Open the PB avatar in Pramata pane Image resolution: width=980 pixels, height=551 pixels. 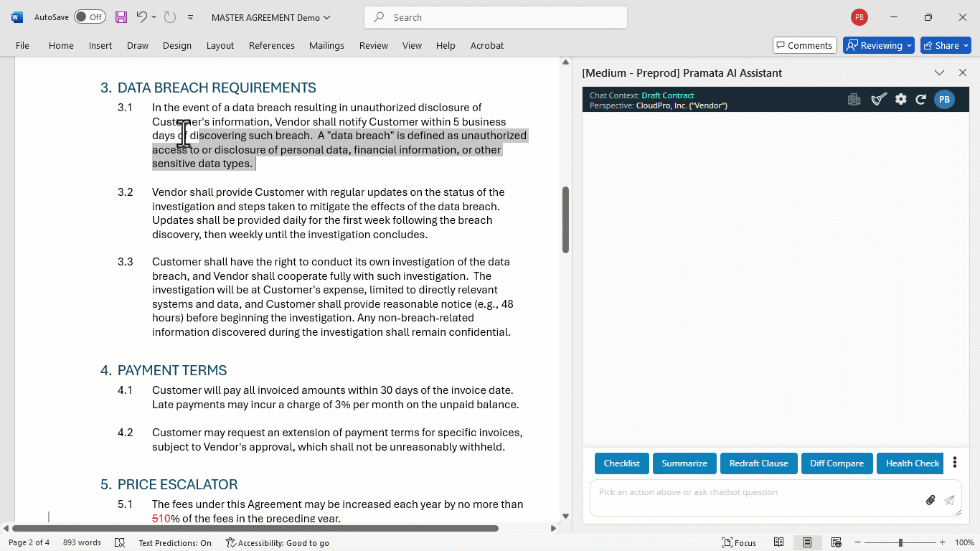pos(945,100)
